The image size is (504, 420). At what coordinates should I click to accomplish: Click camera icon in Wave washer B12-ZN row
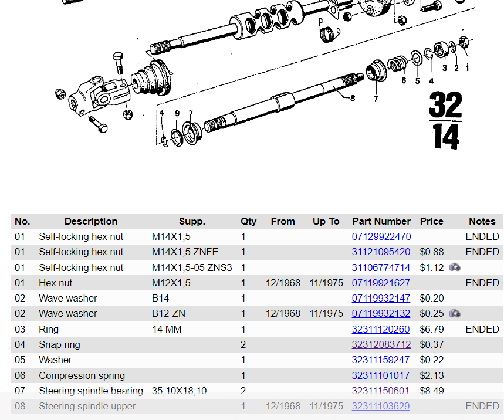[454, 313]
